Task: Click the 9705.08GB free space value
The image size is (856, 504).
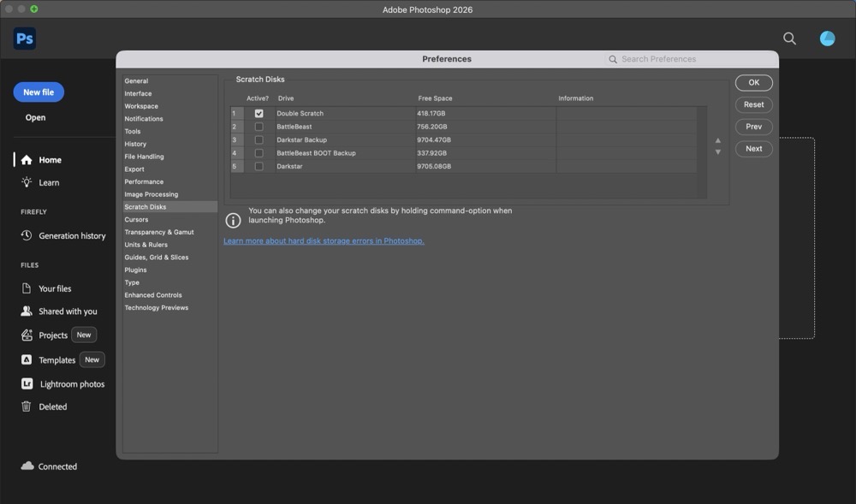Action: tap(434, 166)
